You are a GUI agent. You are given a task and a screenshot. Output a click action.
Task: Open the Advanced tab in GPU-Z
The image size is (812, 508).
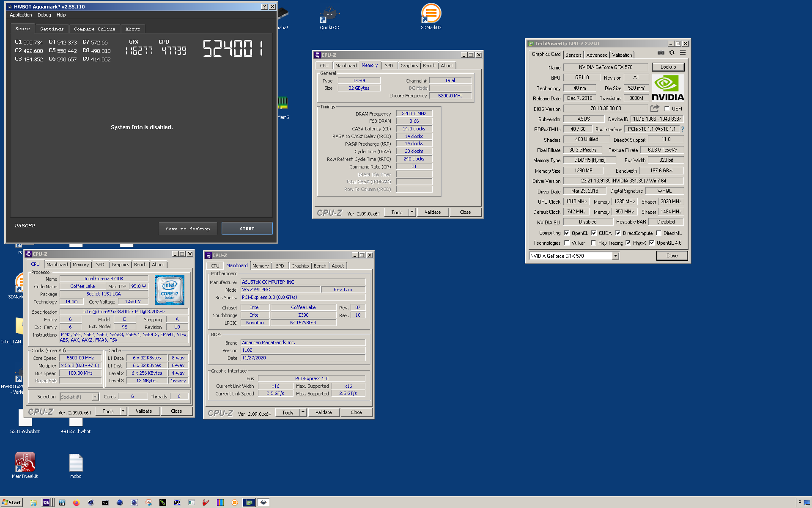coord(597,55)
